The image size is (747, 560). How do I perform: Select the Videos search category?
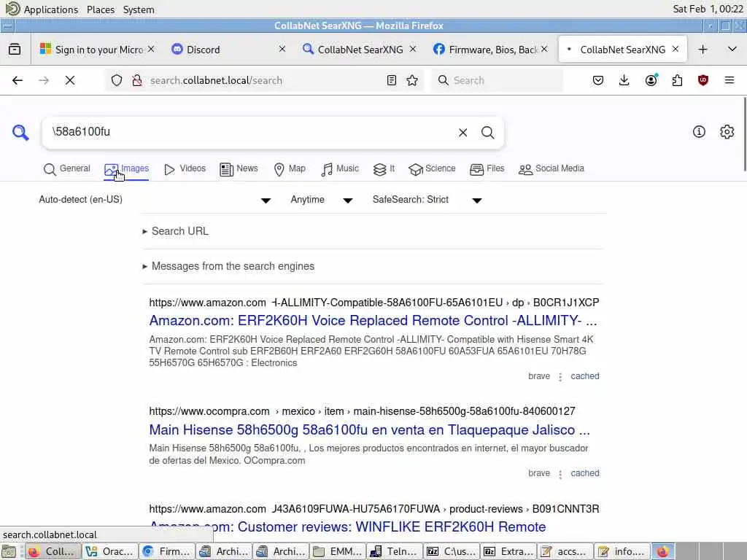[x=185, y=168]
